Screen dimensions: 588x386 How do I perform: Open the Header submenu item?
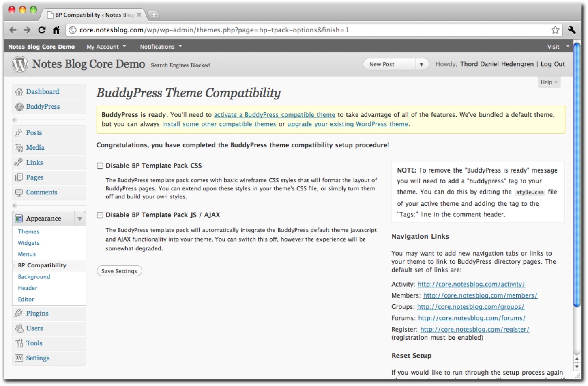[28, 288]
